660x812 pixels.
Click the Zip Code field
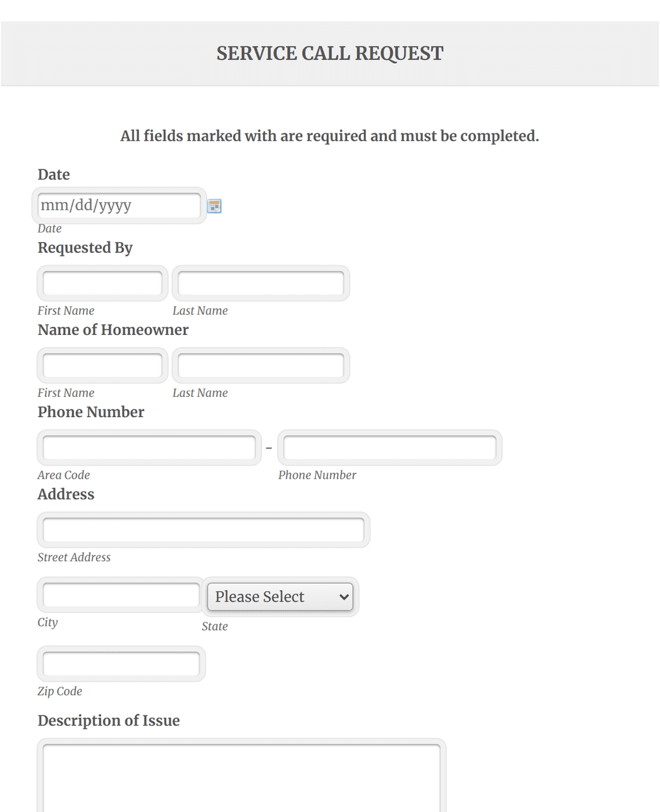point(121,664)
